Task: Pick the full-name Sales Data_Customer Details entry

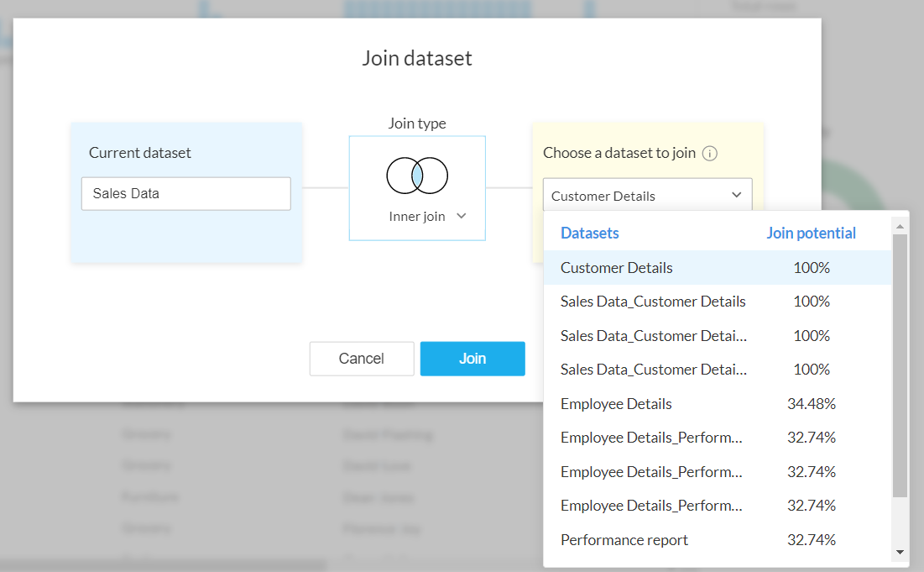Action: click(x=653, y=302)
